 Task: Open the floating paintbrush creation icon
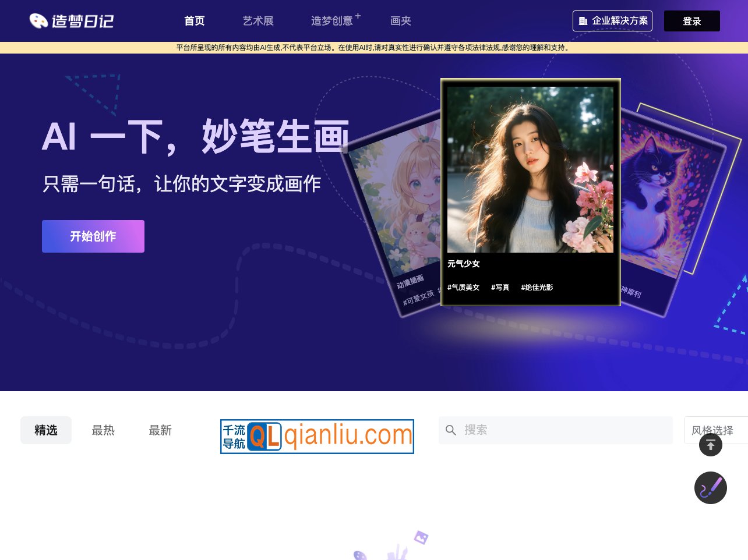coord(711,488)
